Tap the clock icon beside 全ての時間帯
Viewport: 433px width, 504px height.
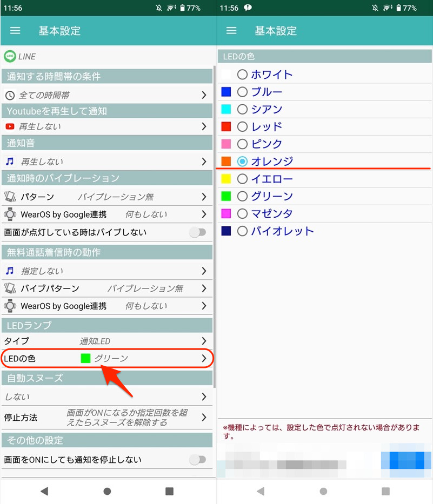[x=10, y=95]
